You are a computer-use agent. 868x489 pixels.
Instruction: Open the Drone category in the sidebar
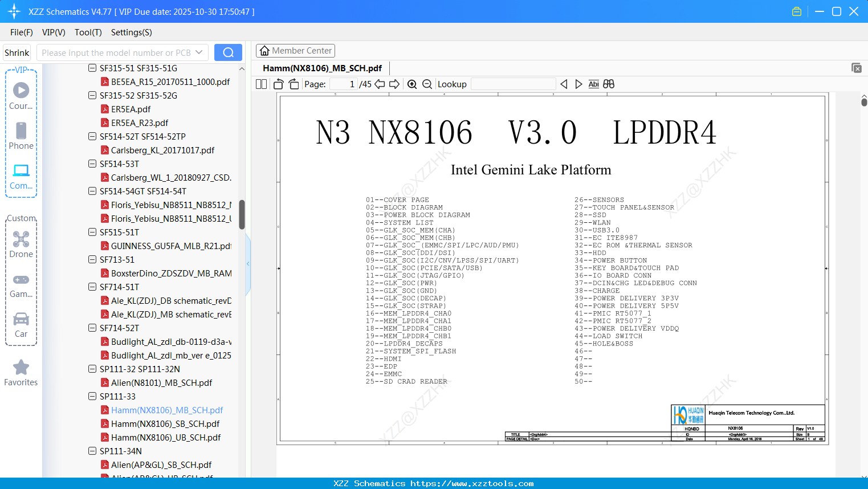coord(21,244)
